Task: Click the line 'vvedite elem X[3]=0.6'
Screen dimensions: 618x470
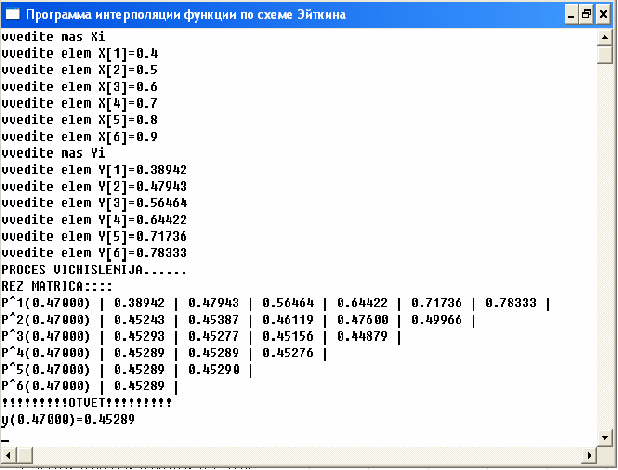Action: (x=80, y=87)
